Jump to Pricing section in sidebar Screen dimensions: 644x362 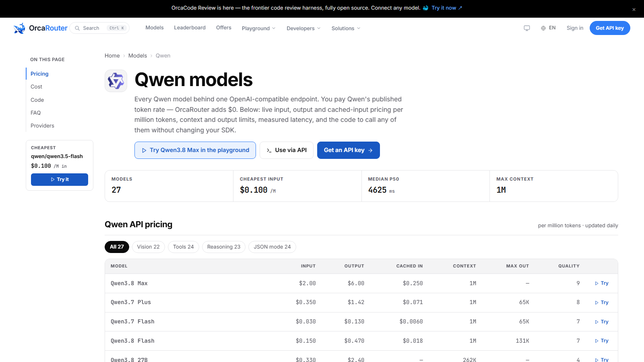click(39, 74)
